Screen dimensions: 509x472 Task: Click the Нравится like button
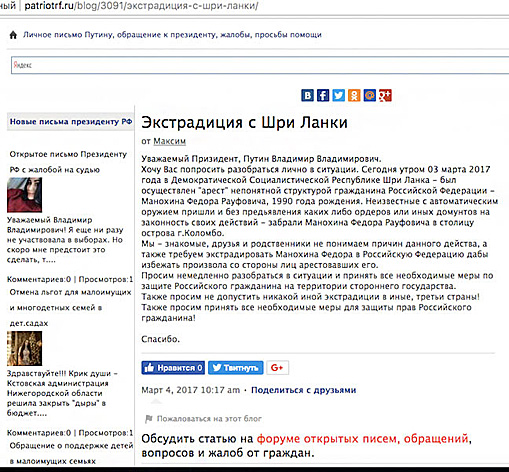click(x=173, y=368)
